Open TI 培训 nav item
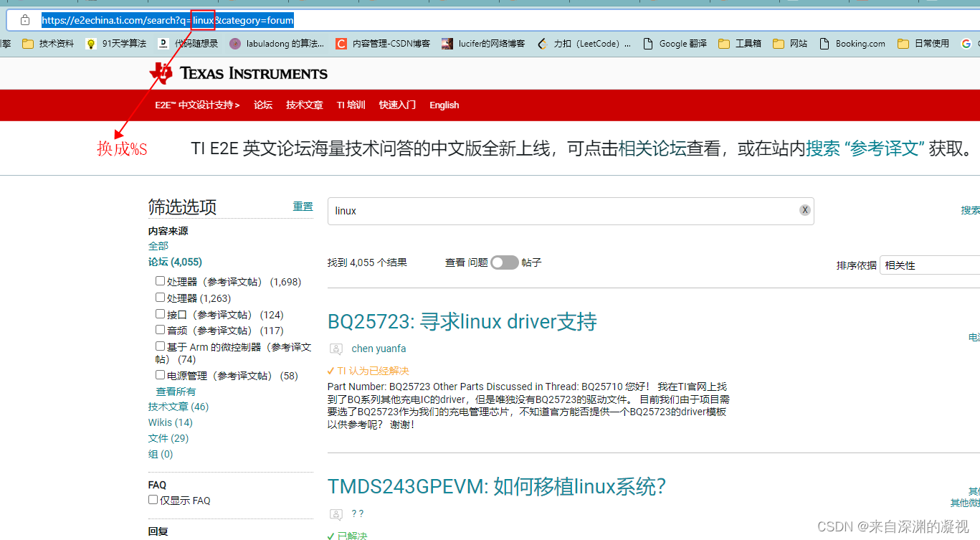Image resolution: width=980 pixels, height=540 pixels. (x=351, y=105)
